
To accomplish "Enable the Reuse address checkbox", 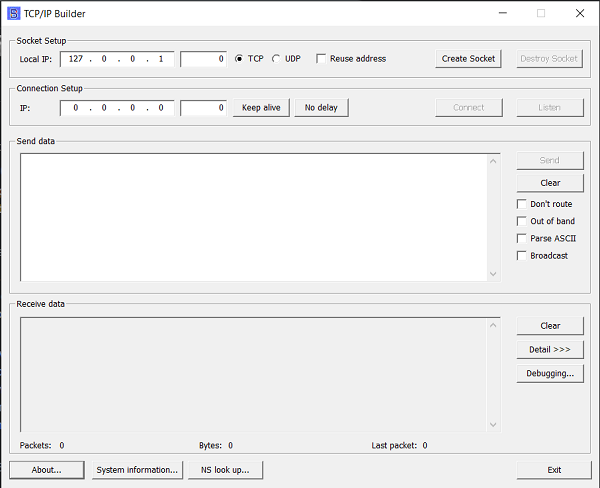I will coord(321,59).
